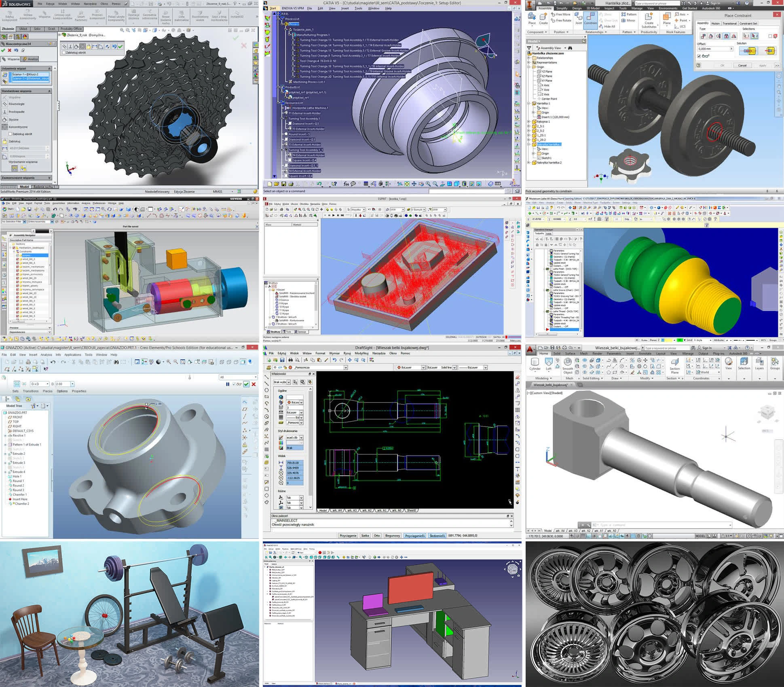Screen dimensions: 784x687
Task: Open the _Pomocnicza layer dropdown in DraftSight
Action: (346, 367)
